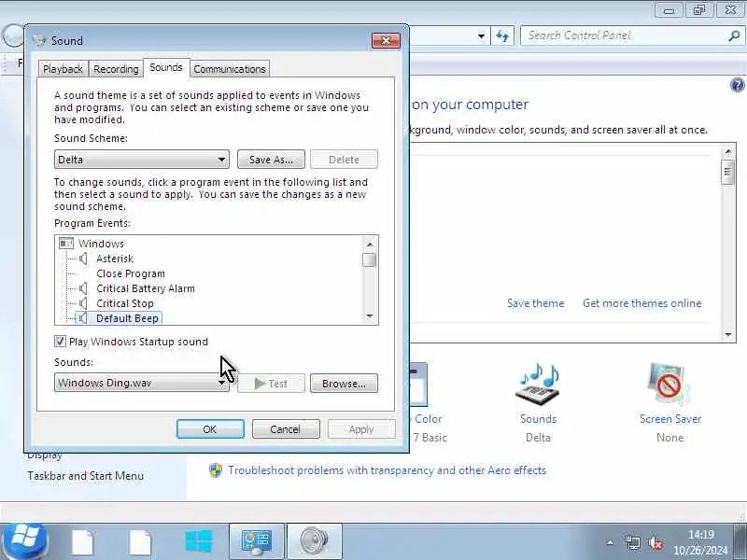
Task: Open the Sound Scheme dropdown showing Delta
Action: coord(142,160)
